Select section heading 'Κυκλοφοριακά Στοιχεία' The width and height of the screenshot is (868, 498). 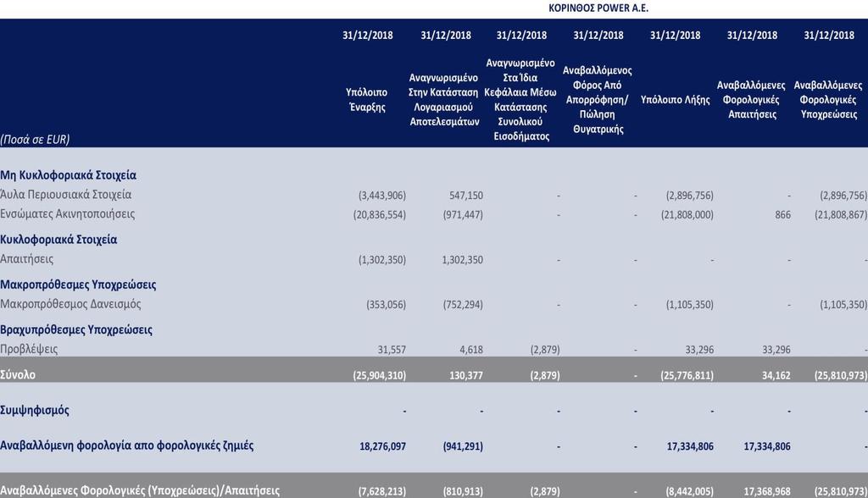(x=58, y=240)
